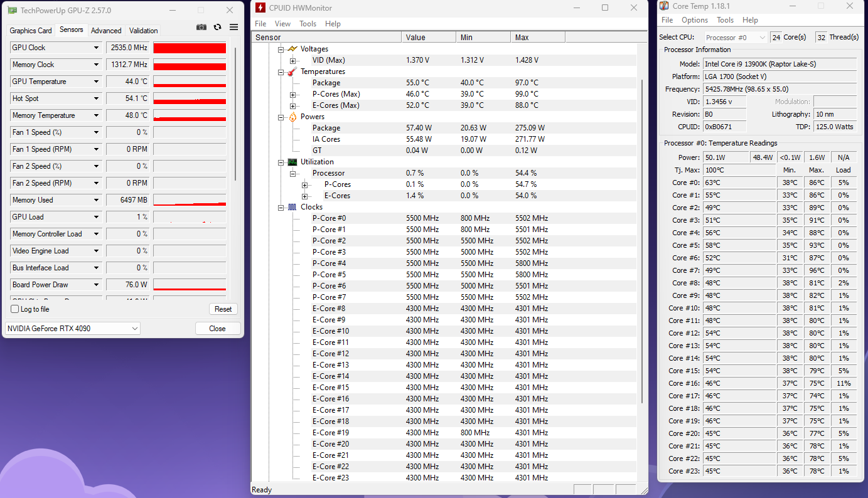
Task: Open the HWMonitor File menu
Action: pos(260,24)
